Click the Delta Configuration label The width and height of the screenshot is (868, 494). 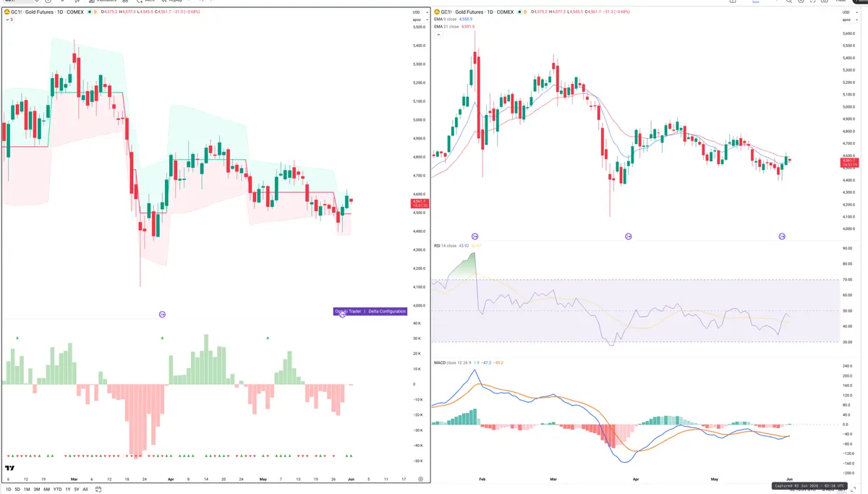[387, 311]
